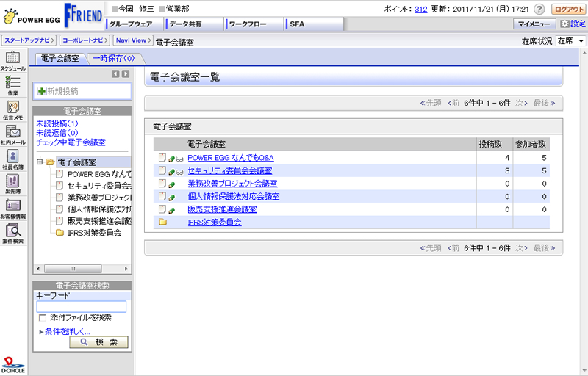Screen dimensions: 588x376
Task: Open 業務改善プロジェクト会議室 link in table
Action: click(x=232, y=184)
